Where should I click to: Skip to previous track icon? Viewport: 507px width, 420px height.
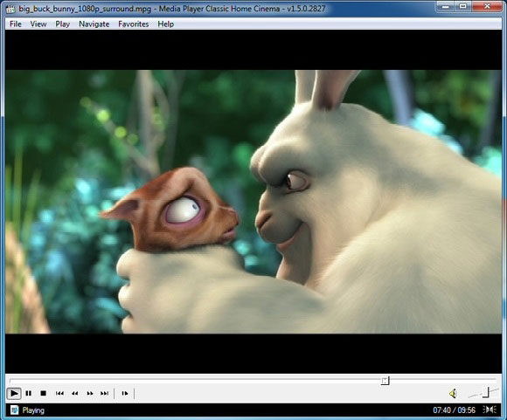(59, 393)
